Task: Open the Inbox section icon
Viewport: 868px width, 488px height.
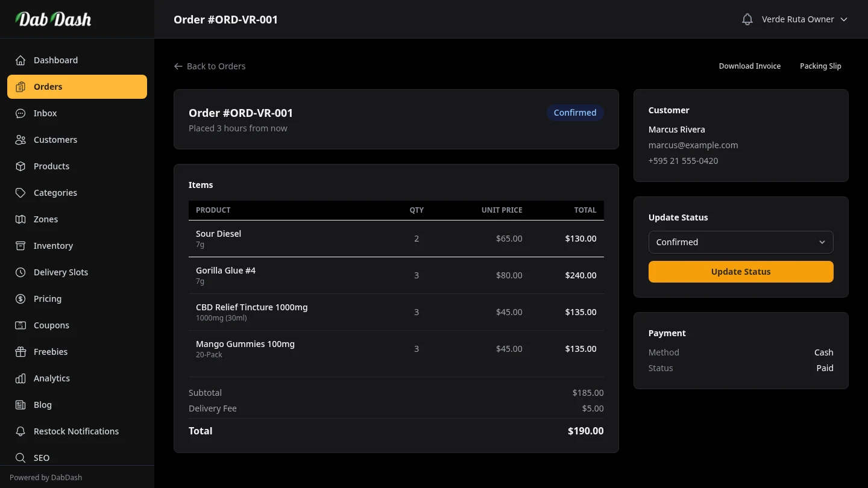Action: [20, 113]
